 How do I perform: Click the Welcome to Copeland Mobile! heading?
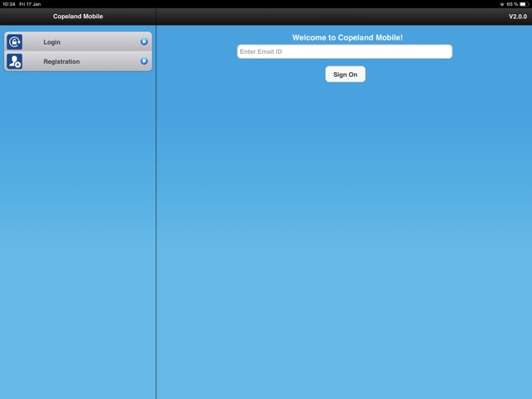click(347, 38)
